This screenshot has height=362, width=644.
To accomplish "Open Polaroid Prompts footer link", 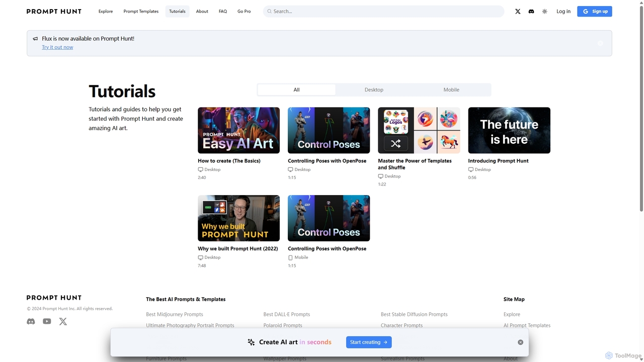I will [283, 325].
